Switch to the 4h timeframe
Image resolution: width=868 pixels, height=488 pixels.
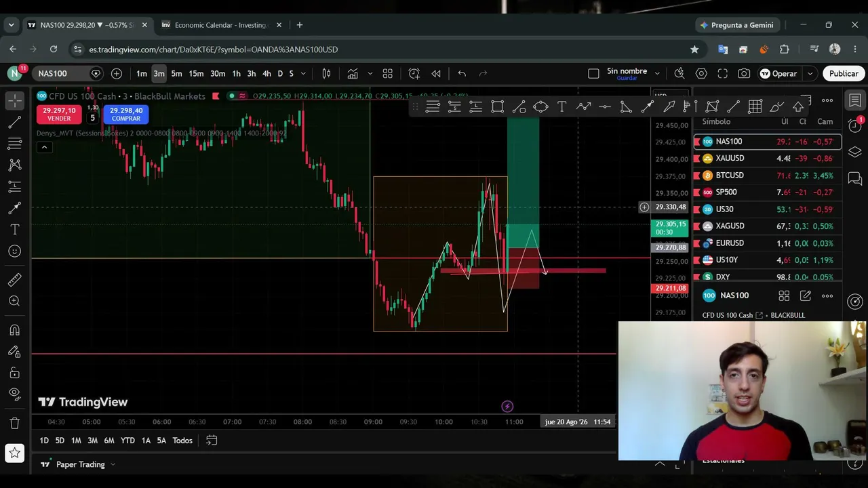pos(267,73)
